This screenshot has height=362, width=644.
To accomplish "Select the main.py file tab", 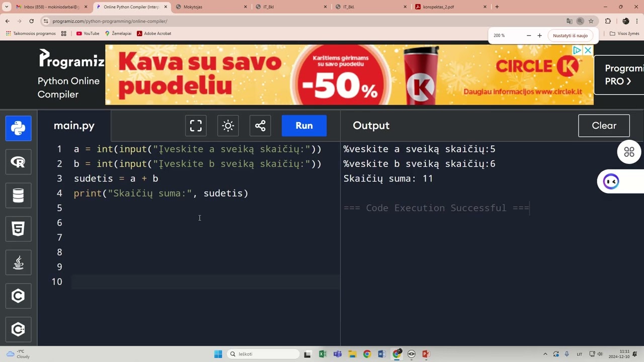I will pos(74,126).
